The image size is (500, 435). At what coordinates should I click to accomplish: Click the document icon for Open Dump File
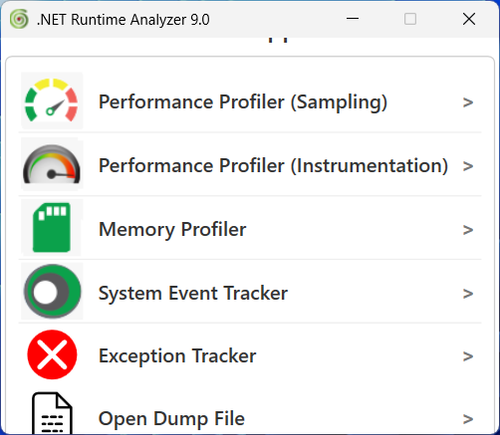52,413
